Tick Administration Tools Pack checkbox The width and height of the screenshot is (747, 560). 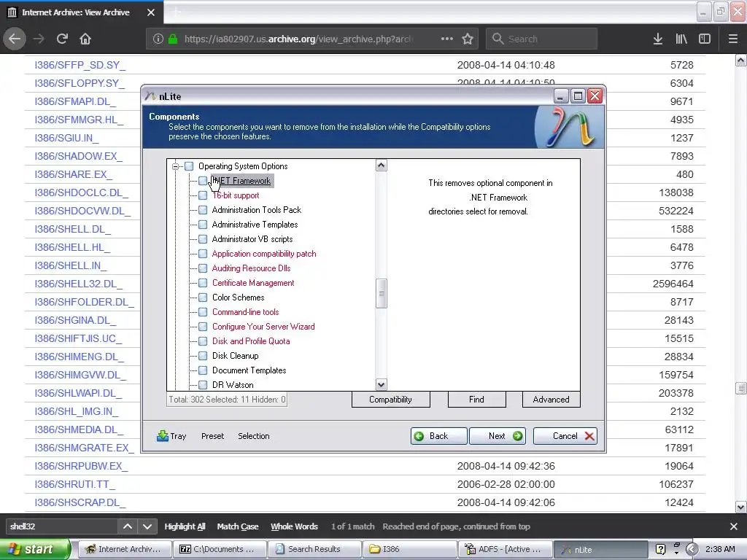pos(203,210)
